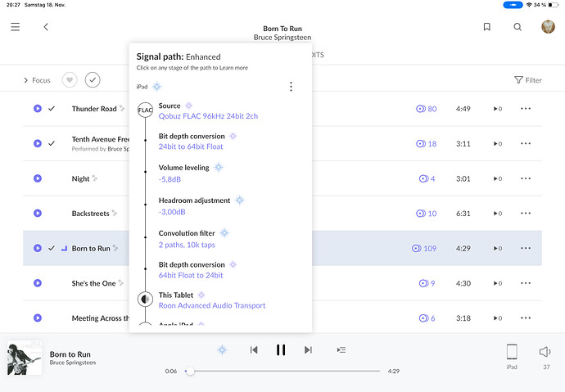Toggle the Thunder Road pick checkmark
Viewport: 565px width, 392px height.
(x=52, y=108)
